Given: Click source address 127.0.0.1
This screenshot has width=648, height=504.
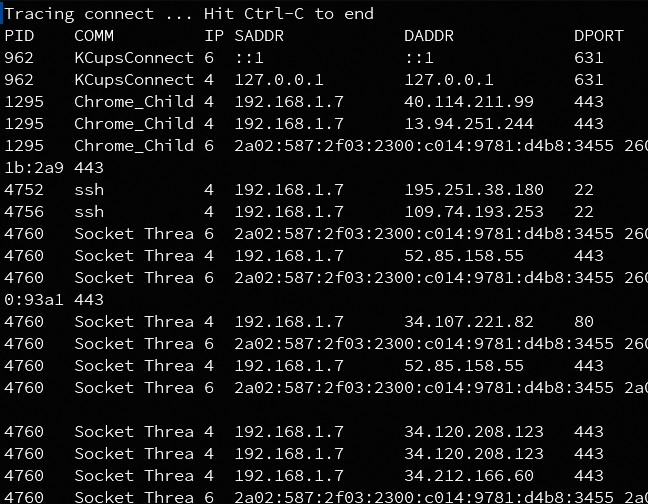Looking at the screenshot, I should click(x=279, y=80).
